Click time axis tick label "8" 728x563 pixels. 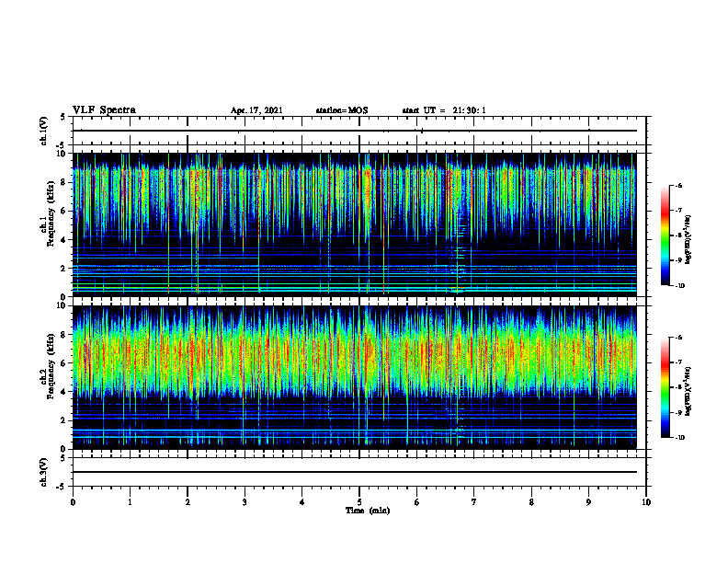tap(531, 502)
